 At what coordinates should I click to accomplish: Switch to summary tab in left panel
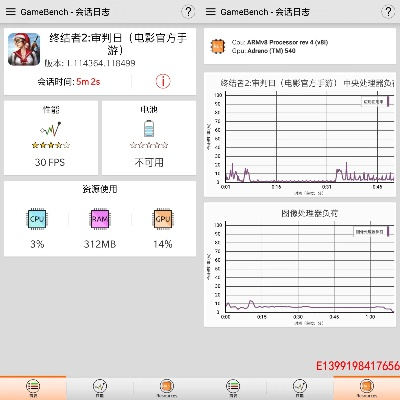pos(33,388)
